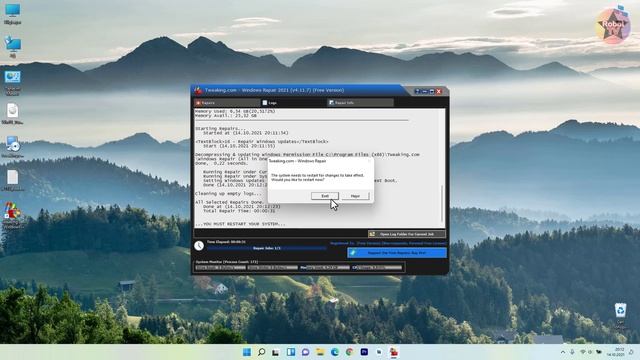The width and height of the screenshot is (640, 360).
Task: Select the disc file icon on the desktop
Action: pos(12,113)
